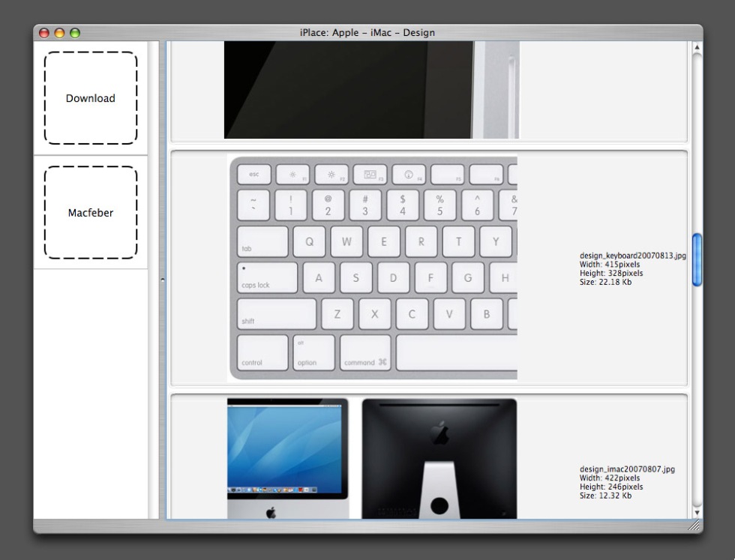The width and height of the screenshot is (735, 560).
Task: Click the split pane divider handle dot
Action: click(163, 280)
